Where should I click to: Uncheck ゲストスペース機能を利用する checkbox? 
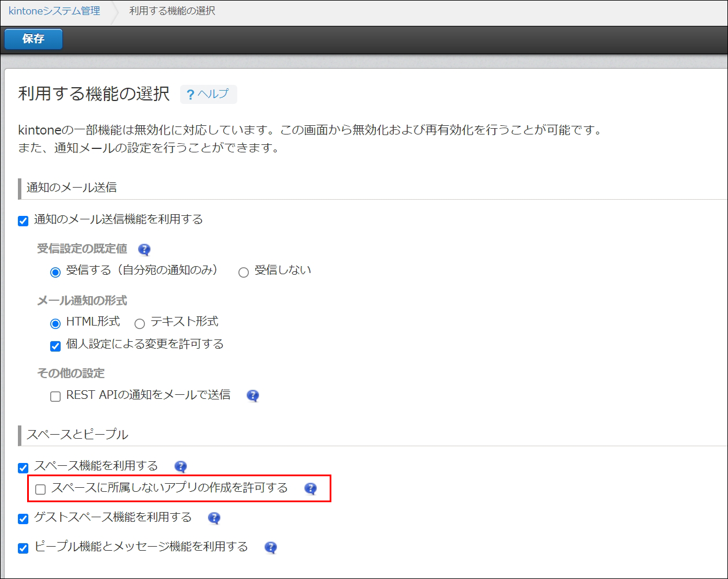(x=23, y=519)
